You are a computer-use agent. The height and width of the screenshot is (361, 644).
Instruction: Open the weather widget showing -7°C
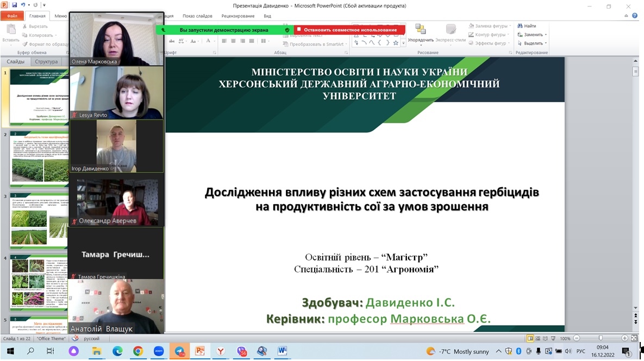coord(458,352)
